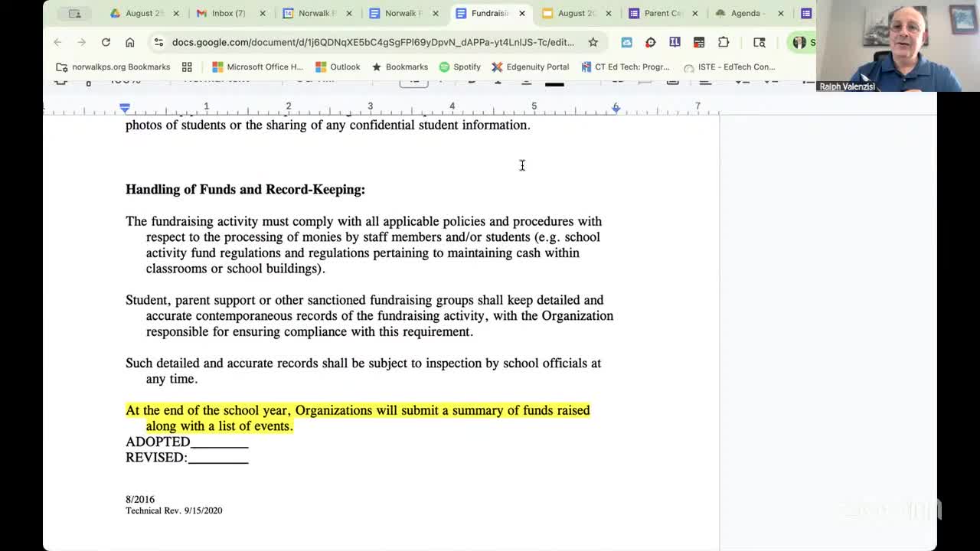This screenshot has height=551, width=980.
Task: Select the InsertLearning extension icon
Action: point(674,42)
